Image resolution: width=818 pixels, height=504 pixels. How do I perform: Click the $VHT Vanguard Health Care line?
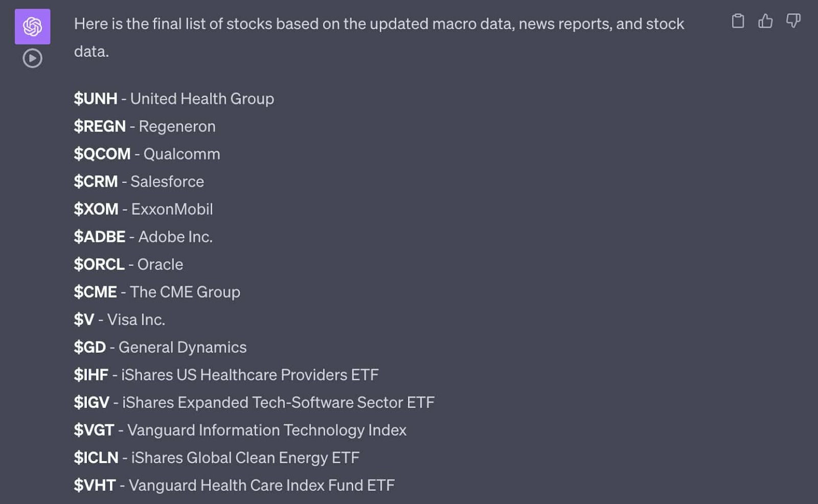pyautogui.click(x=234, y=485)
